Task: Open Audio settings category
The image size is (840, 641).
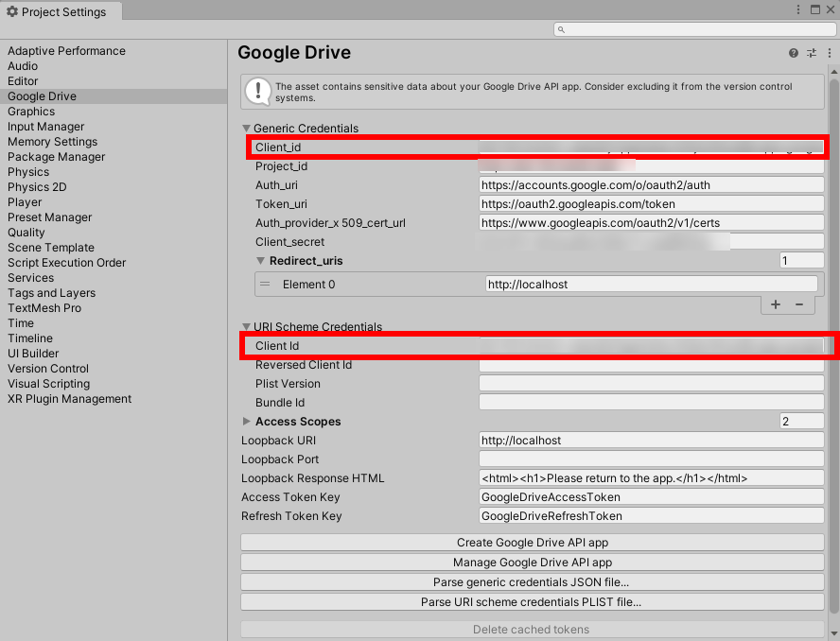Action: pos(23,66)
